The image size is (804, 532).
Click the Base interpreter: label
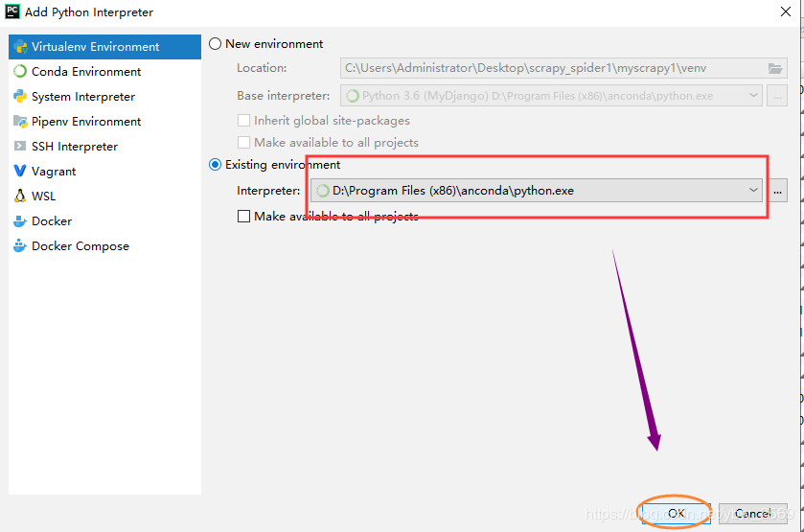pos(283,96)
